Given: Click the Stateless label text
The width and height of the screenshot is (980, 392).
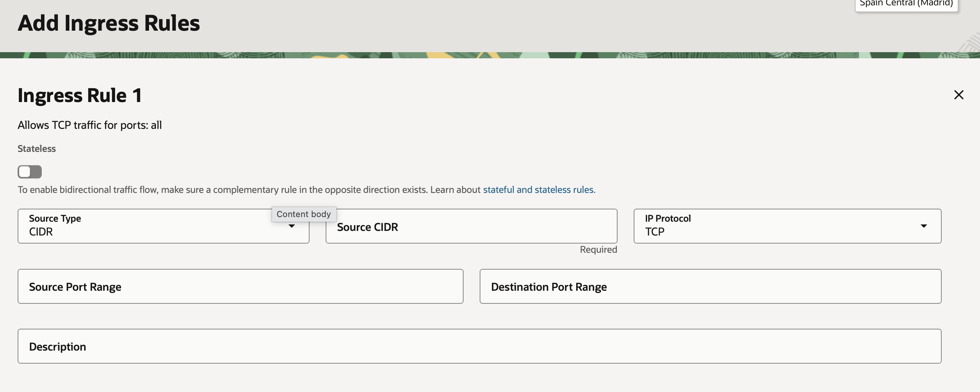Looking at the screenshot, I should pos(37,149).
